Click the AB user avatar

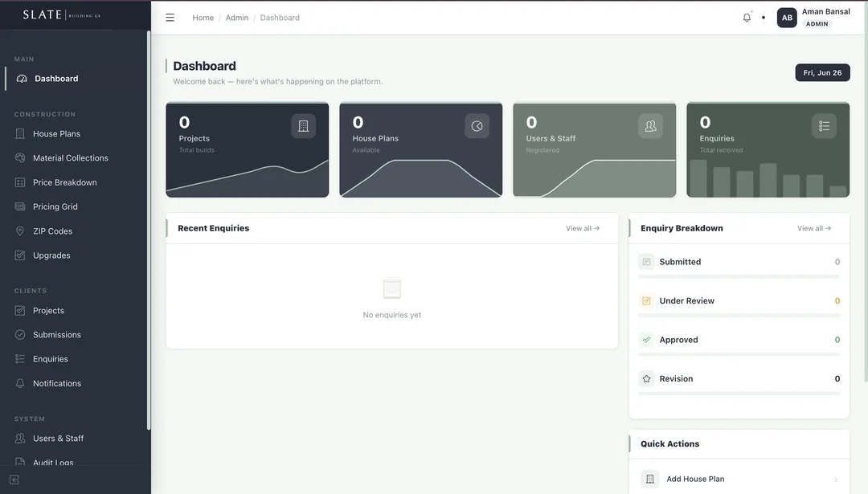787,18
